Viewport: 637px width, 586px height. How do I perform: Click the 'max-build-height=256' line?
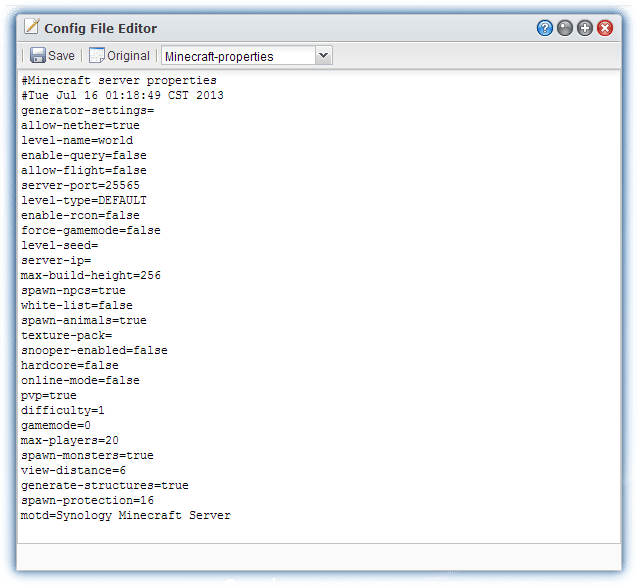(91, 276)
